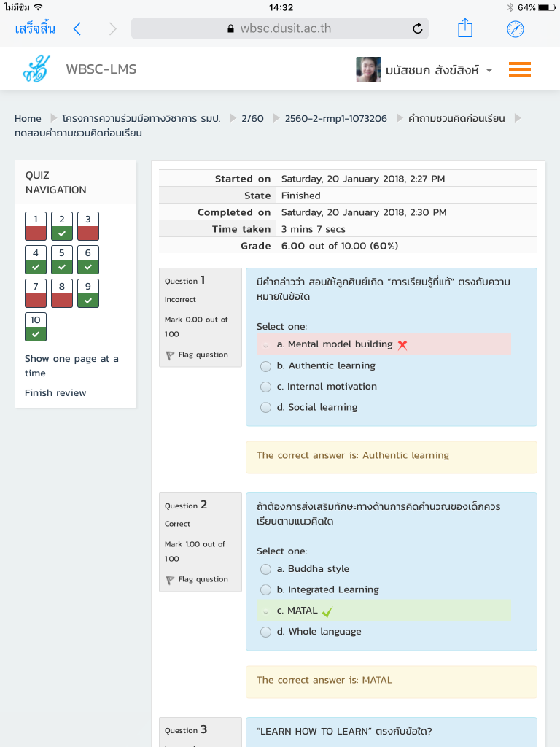The height and width of the screenshot is (747, 560).
Task: Click the Finish review link
Action: (x=55, y=392)
